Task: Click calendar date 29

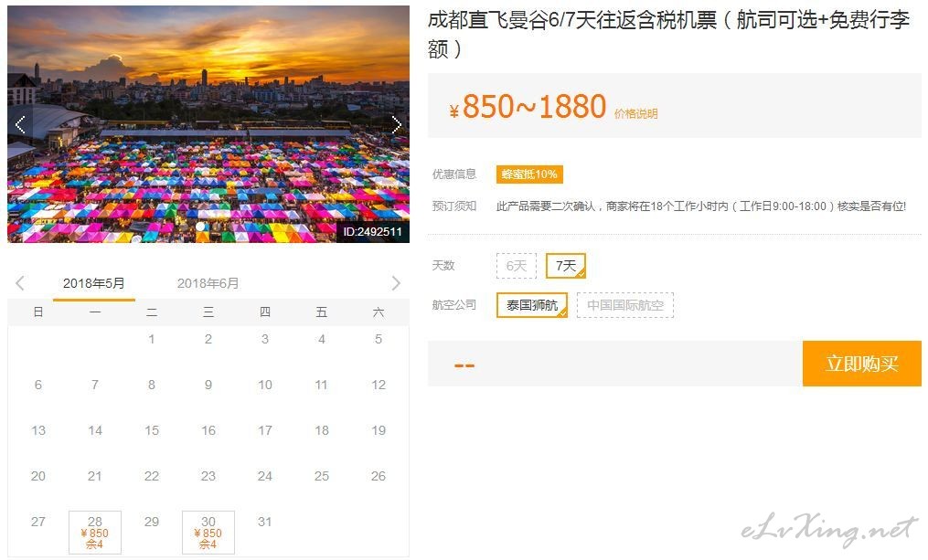Action: click(x=152, y=522)
